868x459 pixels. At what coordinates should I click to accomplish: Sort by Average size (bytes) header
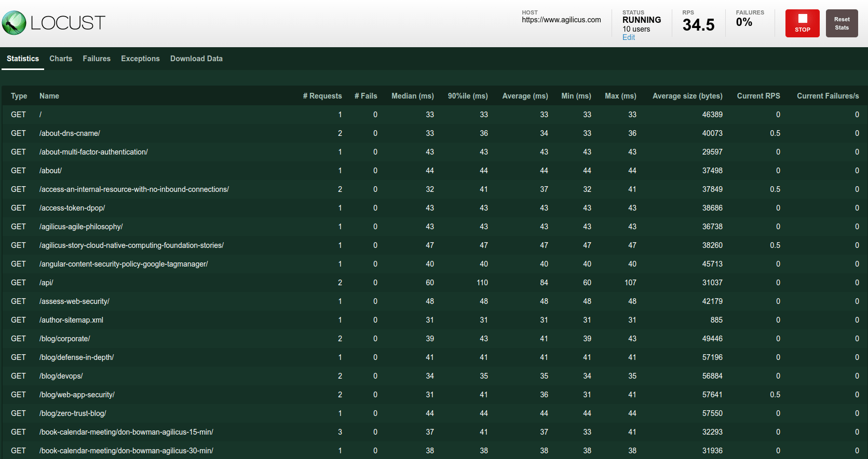tap(687, 96)
